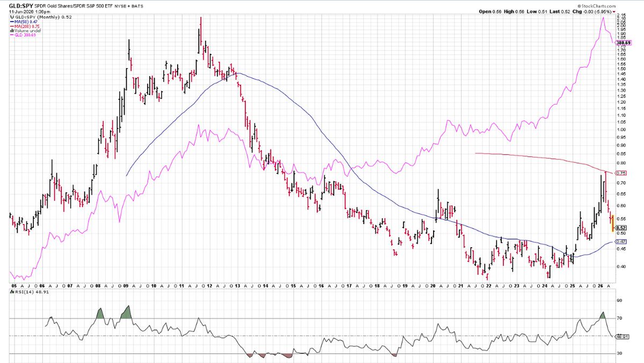This screenshot has height=363, width=644.
Task: Click the blue line marker for MA(50)
Action: click(x=11, y=21)
